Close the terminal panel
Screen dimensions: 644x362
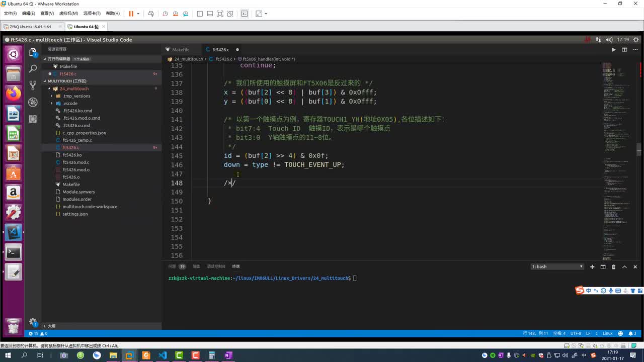click(635, 266)
